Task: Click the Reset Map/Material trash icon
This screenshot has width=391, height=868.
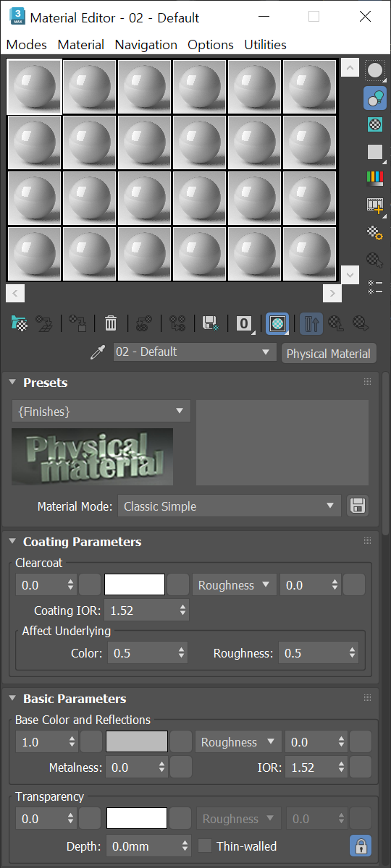Action: [110, 323]
